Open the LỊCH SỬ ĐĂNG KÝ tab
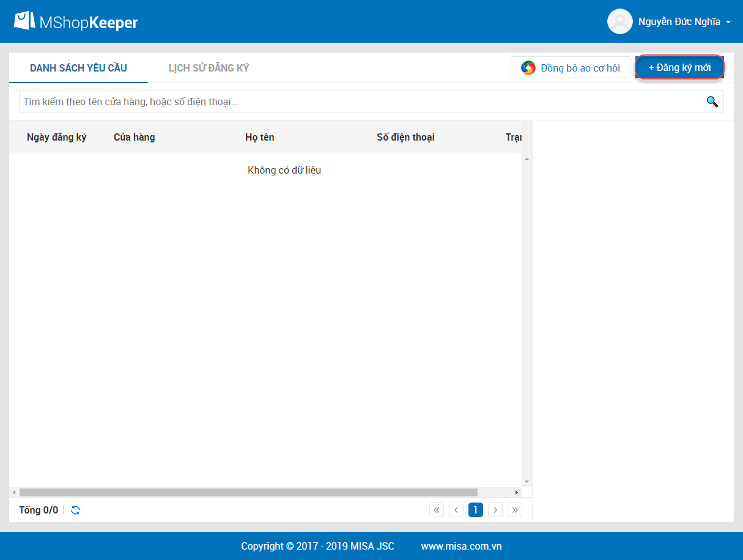 tap(209, 68)
